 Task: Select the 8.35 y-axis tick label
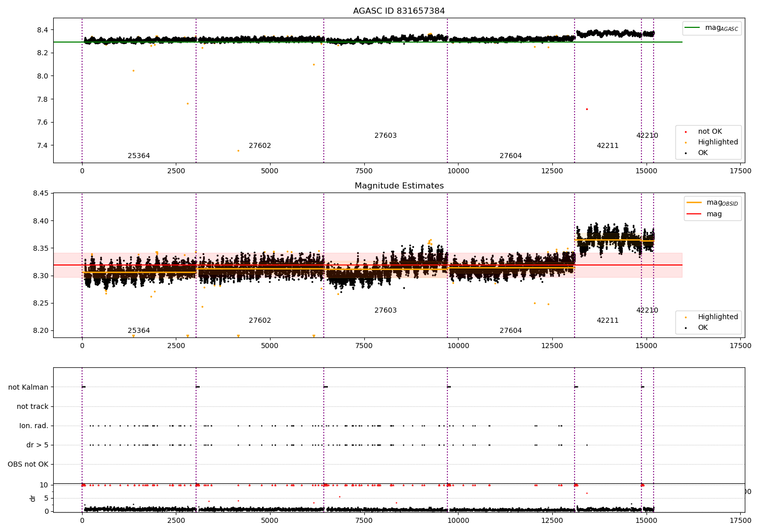pyautogui.click(x=41, y=248)
